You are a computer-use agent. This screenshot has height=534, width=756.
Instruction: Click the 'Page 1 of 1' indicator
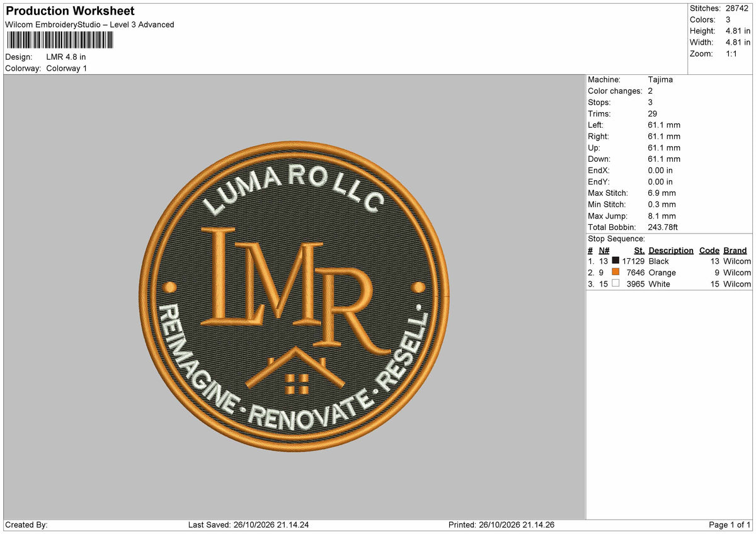(x=730, y=525)
